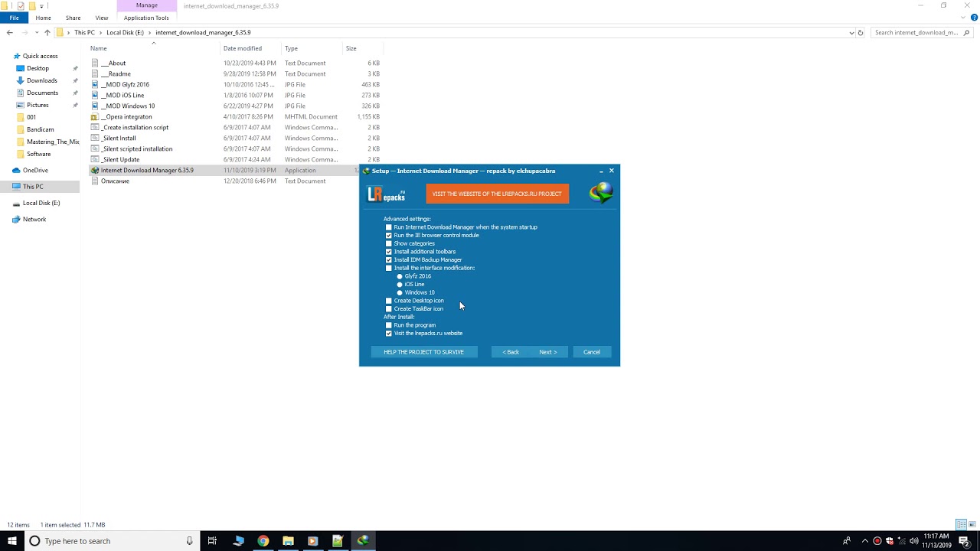
Task: Open the People icon in system tray
Action: (846, 541)
